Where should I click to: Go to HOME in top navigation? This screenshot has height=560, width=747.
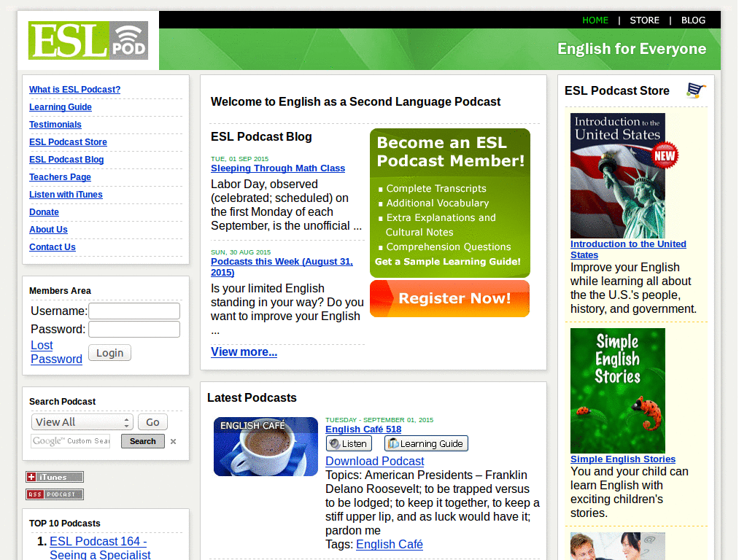[595, 20]
